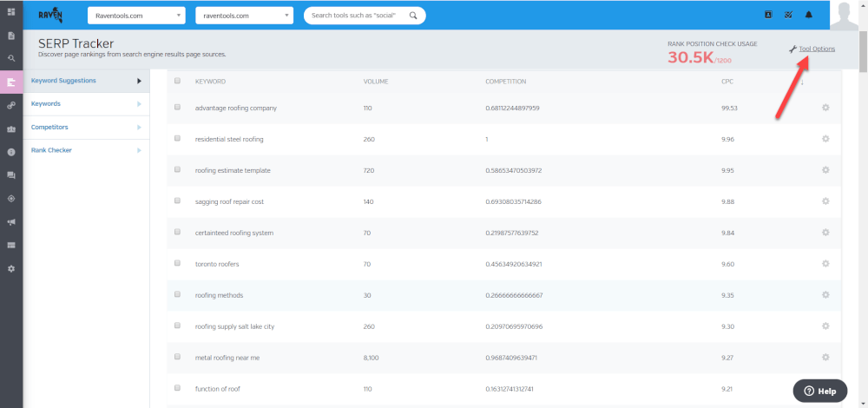Open the reports document icon in sidebar
This screenshot has width=868, height=408.
(11, 35)
